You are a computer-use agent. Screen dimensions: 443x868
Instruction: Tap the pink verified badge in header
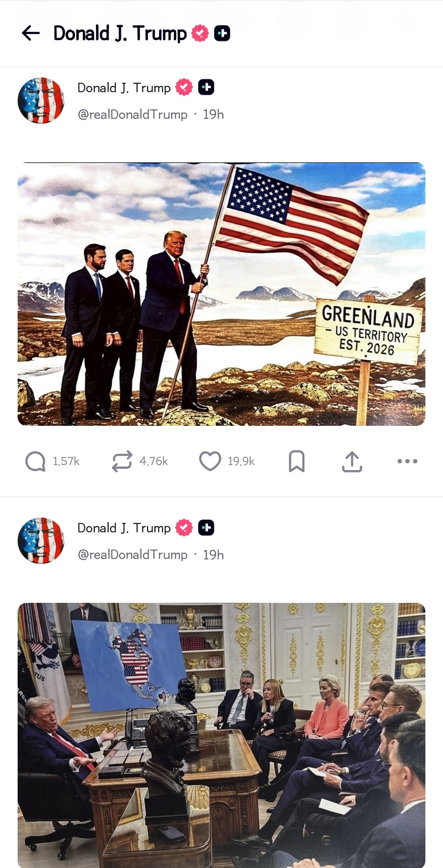200,33
